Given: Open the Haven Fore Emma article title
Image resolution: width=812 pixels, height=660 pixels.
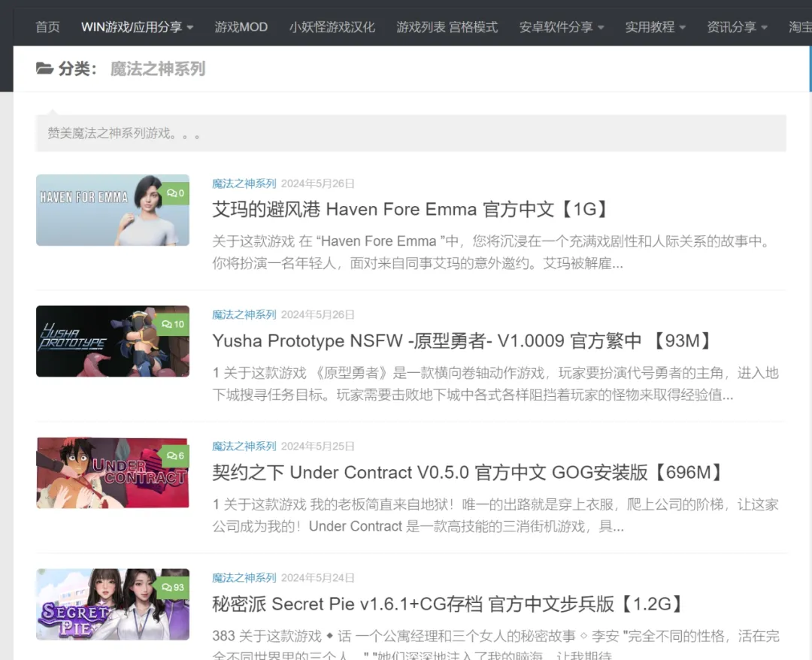Looking at the screenshot, I should point(410,209).
